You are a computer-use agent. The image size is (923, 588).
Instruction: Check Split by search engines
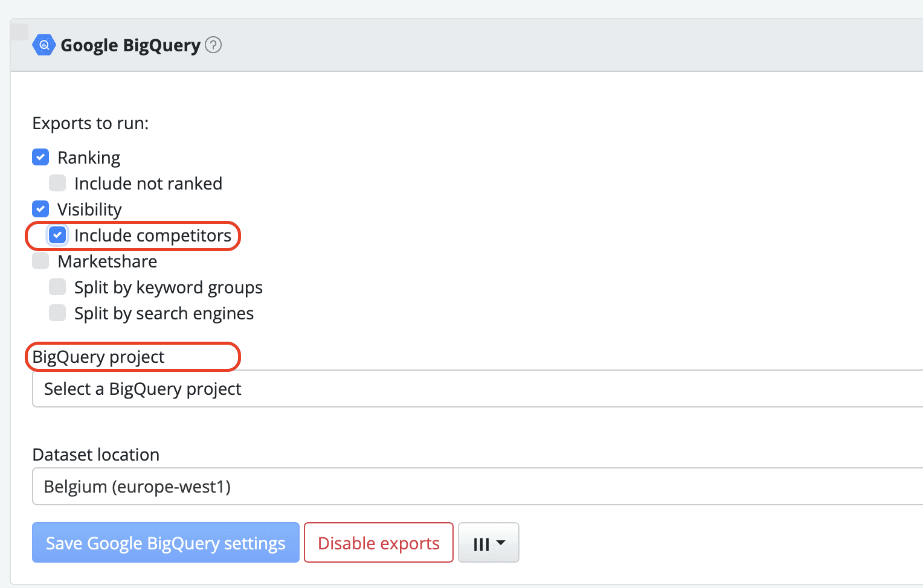(57, 312)
